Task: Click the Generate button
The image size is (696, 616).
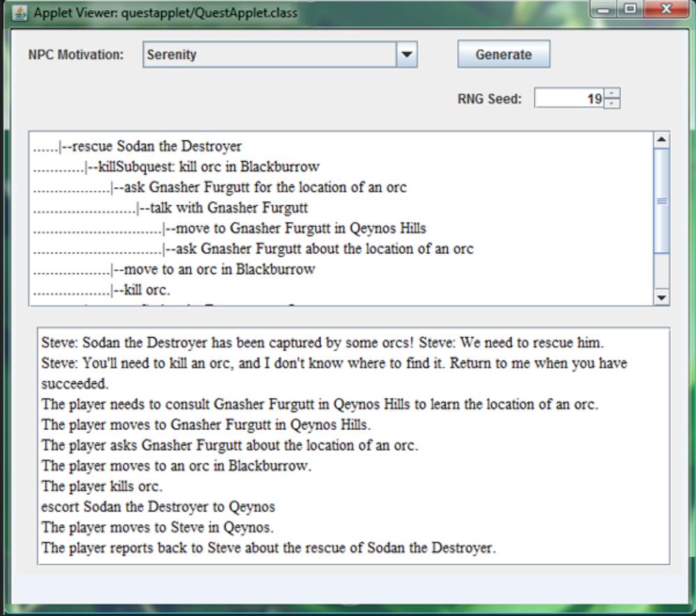Action: [504, 54]
